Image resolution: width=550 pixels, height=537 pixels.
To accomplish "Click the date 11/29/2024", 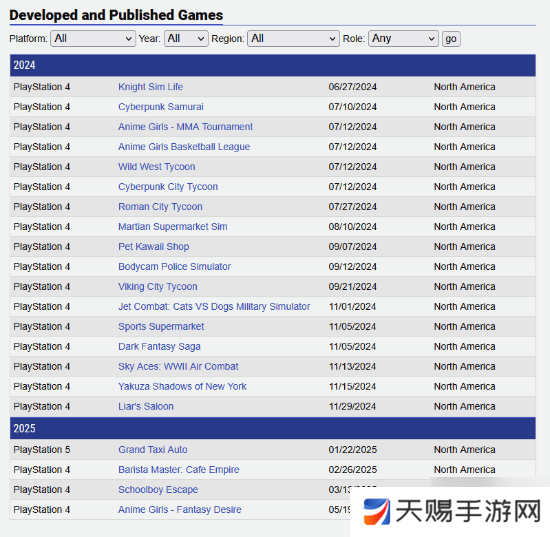I will pos(353,407).
